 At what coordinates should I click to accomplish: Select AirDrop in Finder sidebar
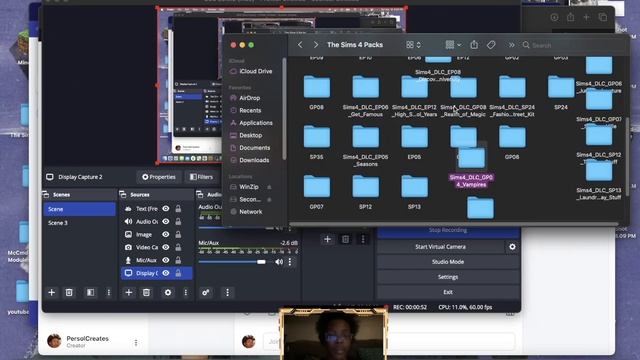[x=245, y=98]
